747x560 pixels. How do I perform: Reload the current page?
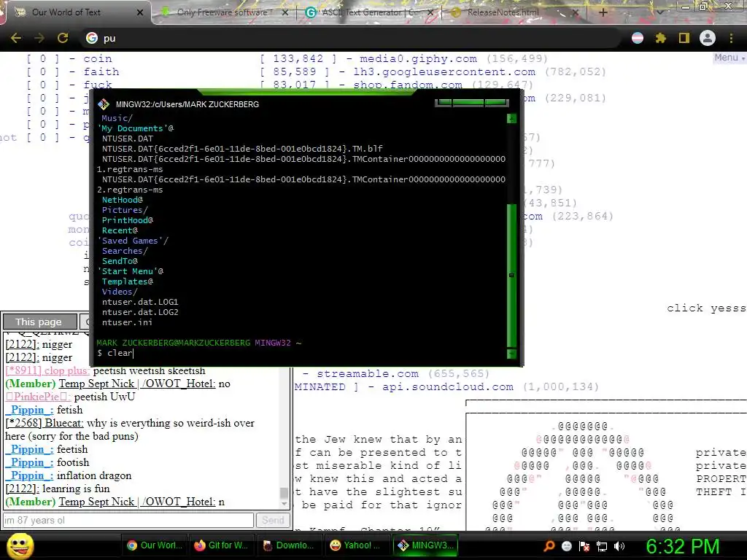click(x=63, y=38)
